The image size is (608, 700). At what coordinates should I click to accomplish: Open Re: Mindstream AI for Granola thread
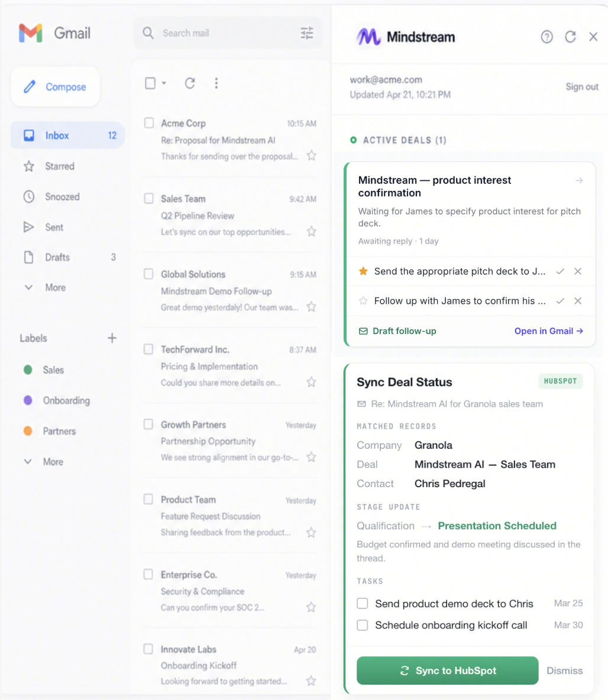[450, 404]
